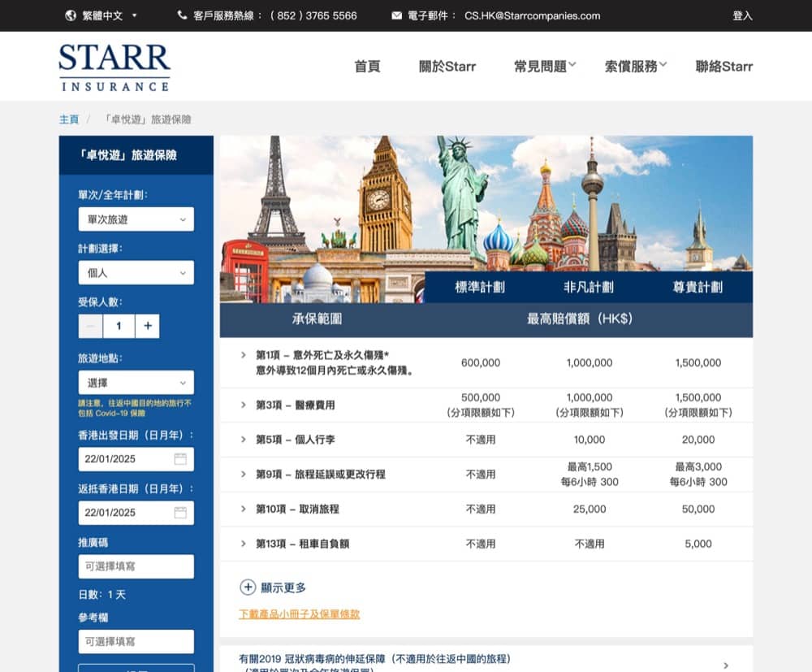Image resolution: width=812 pixels, height=672 pixels.
Task: Open the return date calendar icon
Action: (180, 513)
